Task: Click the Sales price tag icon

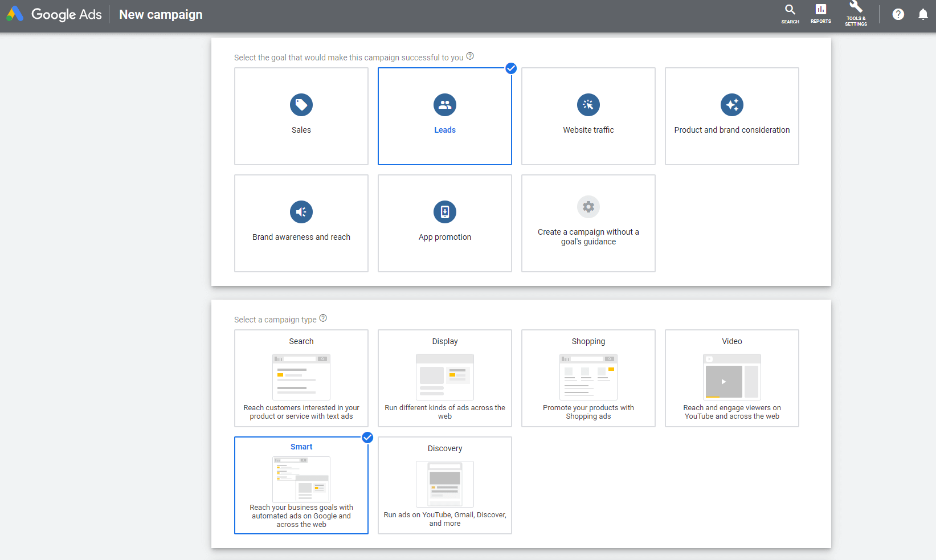Action: [x=301, y=105]
